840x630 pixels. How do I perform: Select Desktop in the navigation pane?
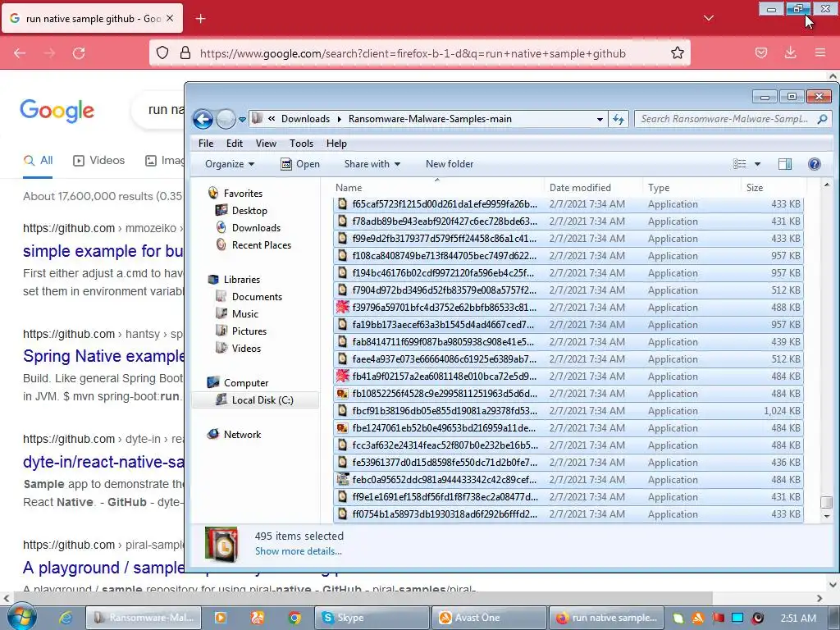[249, 211]
